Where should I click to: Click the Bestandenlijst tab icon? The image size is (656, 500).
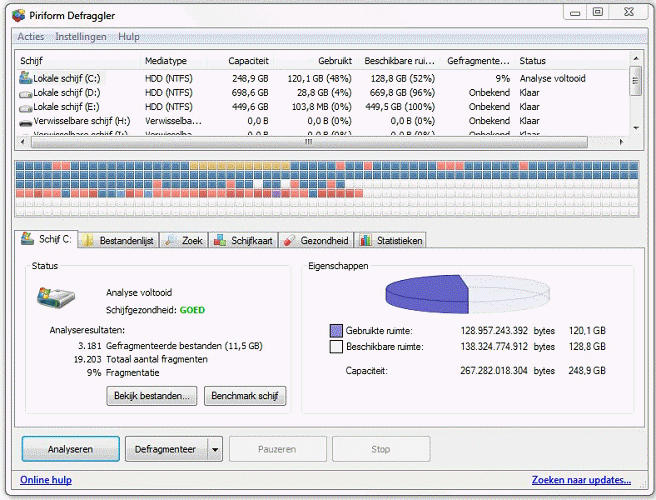pyautogui.click(x=87, y=240)
